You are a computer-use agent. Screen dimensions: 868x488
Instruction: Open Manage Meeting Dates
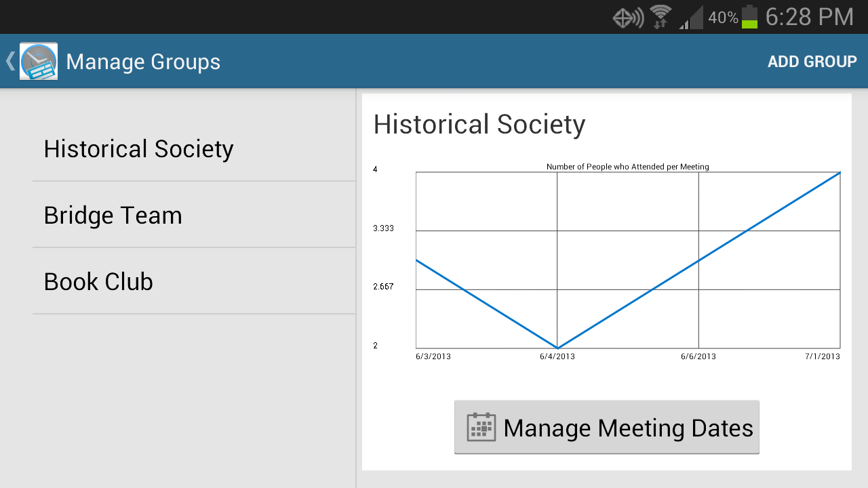click(x=607, y=427)
